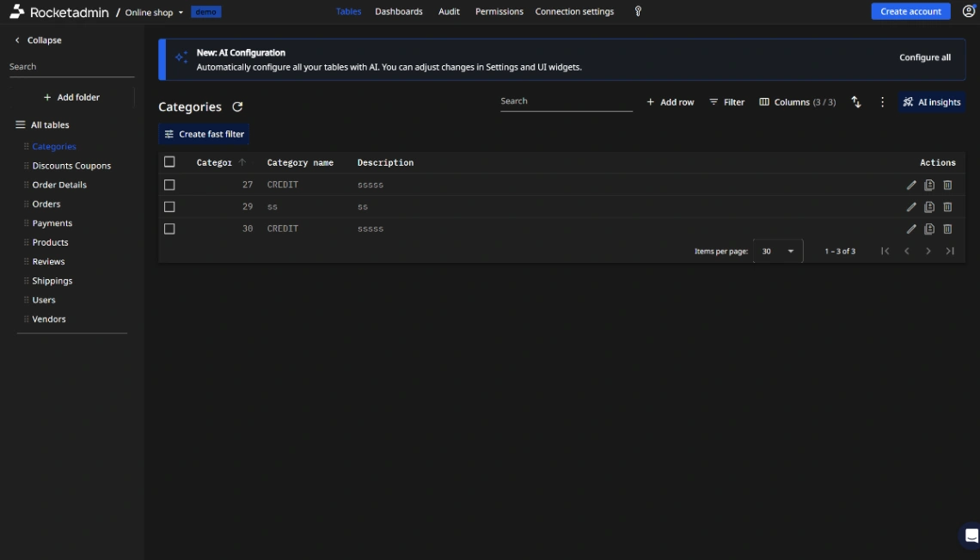
Task: Open the Online shop project dropdown
Action: [156, 11]
